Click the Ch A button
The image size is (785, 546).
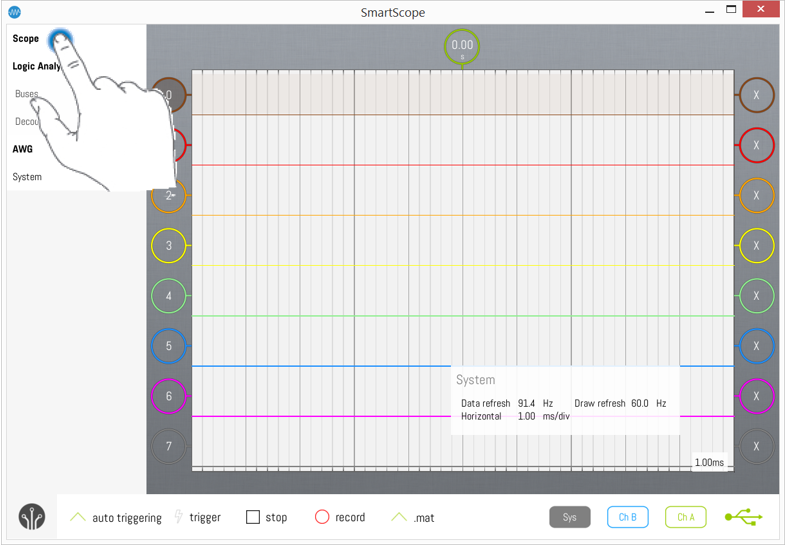coord(685,517)
